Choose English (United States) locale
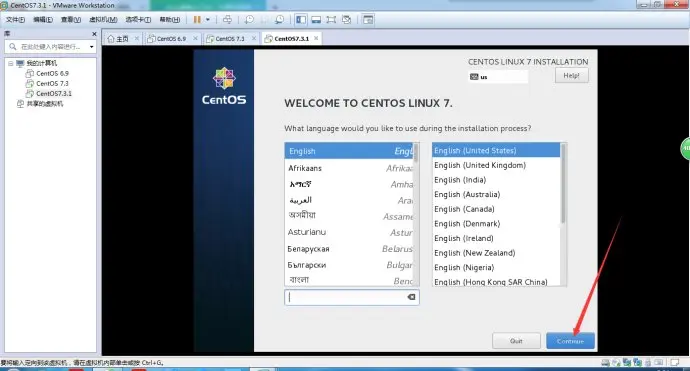This screenshot has height=371, width=690. [496, 151]
